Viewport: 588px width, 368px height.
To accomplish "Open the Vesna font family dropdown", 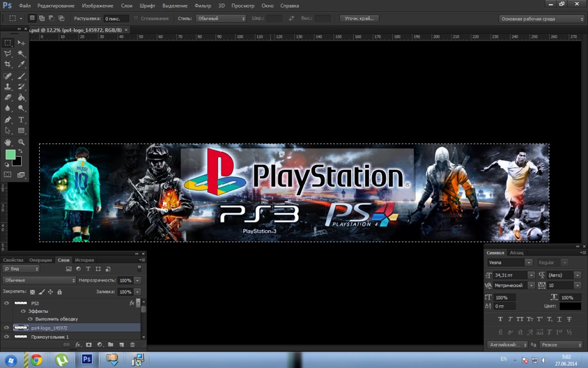I will pos(510,262).
